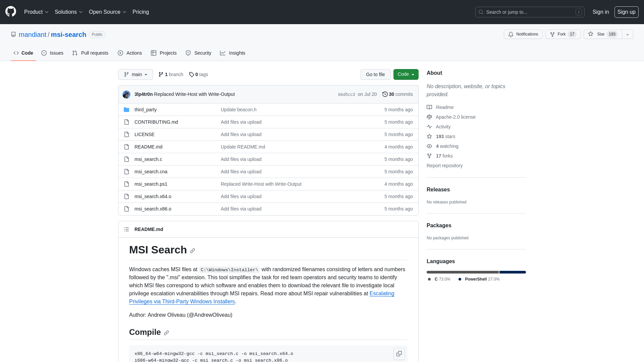Screen dimensions: 644x362
Task: Open the main branch selector
Action: pos(136,74)
